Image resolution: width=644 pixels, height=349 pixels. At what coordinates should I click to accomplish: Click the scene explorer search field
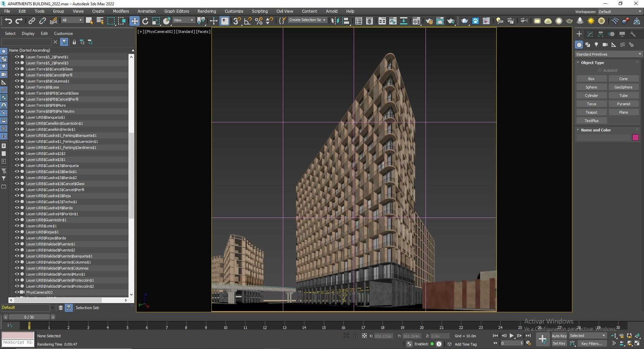click(x=27, y=42)
